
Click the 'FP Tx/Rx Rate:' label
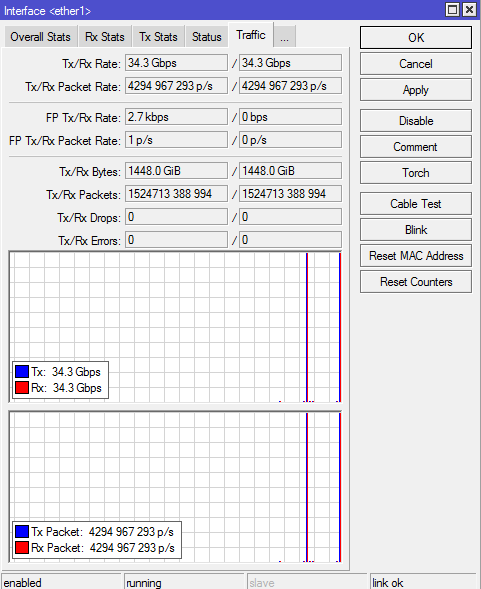tap(83, 118)
